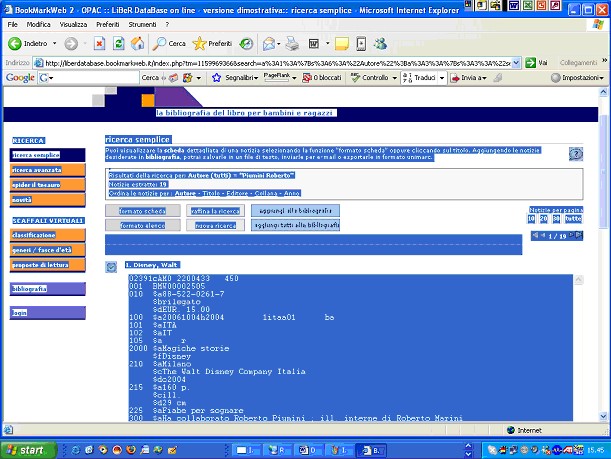Viewport: 611px width, 459px height.
Task: Expand the Indietro history dropdown arrow
Action: pyautogui.click(x=55, y=44)
